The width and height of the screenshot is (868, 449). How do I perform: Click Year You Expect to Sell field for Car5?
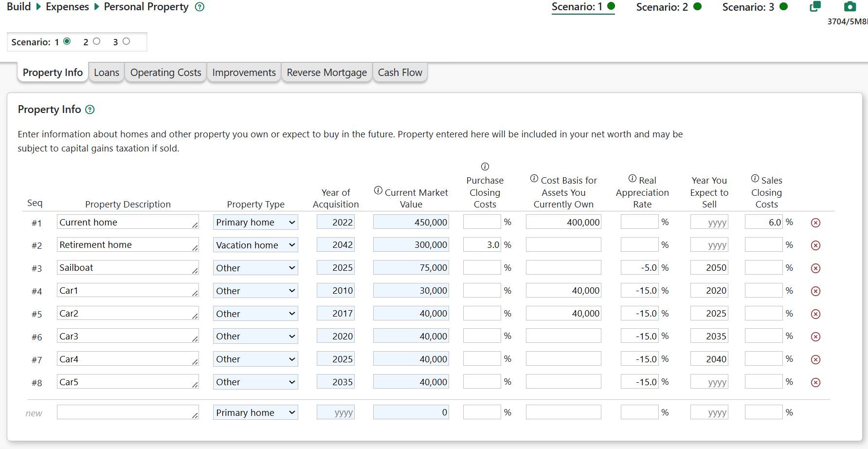(709, 382)
